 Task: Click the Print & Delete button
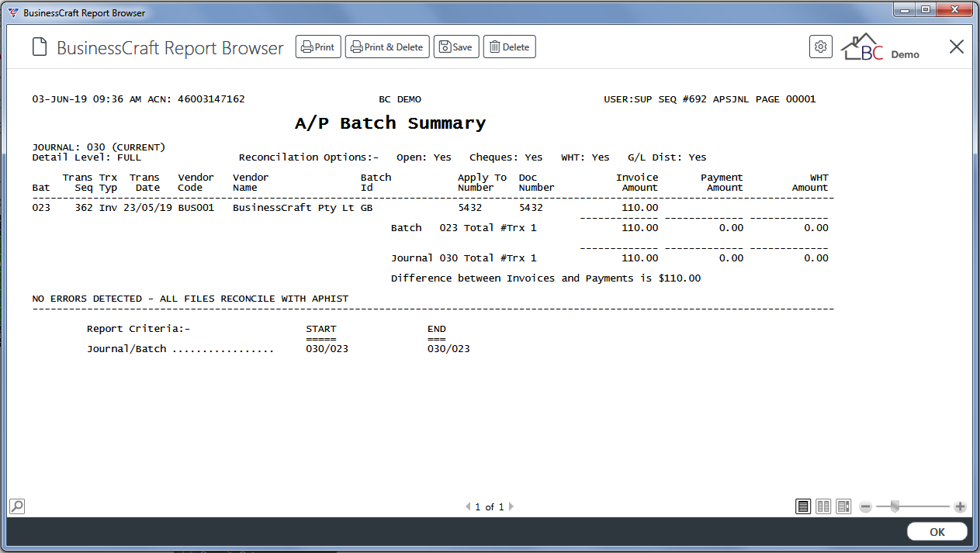[387, 47]
